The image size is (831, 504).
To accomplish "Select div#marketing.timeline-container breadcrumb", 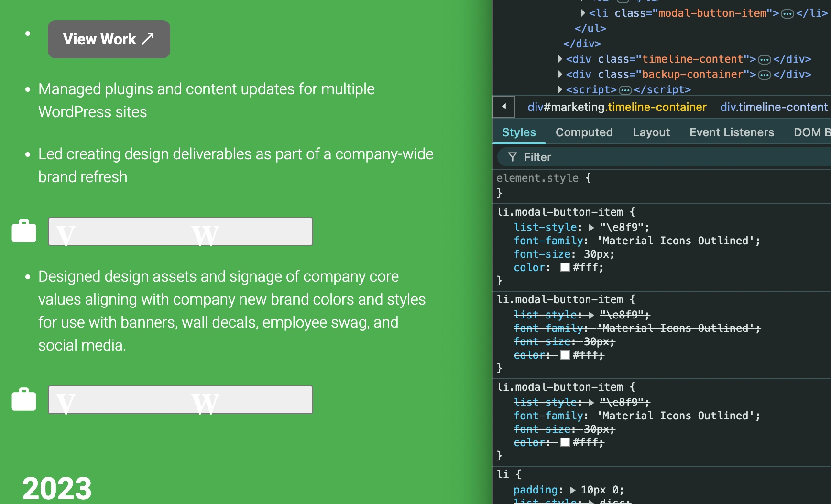I will [x=617, y=107].
